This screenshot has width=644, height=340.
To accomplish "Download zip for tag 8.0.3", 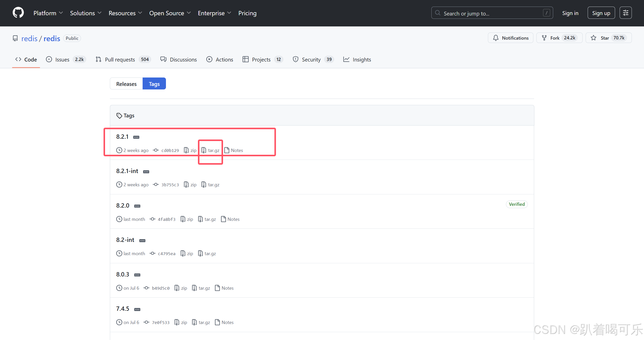I will pos(181,288).
